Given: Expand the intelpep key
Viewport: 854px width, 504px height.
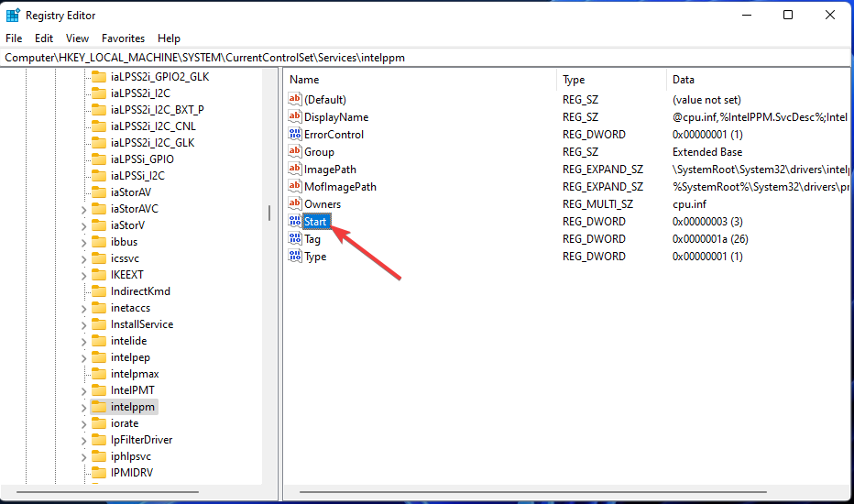Looking at the screenshot, I should click(84, 358).
